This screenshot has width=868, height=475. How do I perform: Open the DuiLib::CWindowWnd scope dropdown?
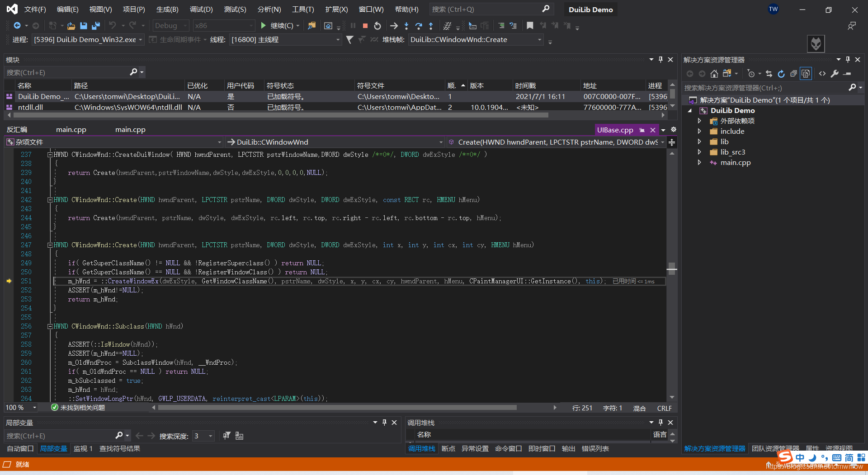(x=335, y=142)
